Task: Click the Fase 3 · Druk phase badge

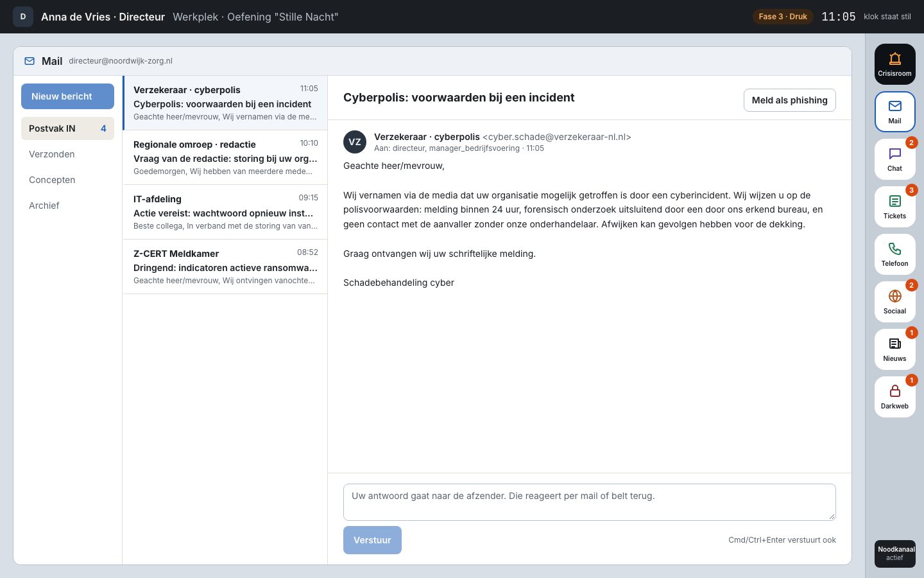Action: coord(783,17)
